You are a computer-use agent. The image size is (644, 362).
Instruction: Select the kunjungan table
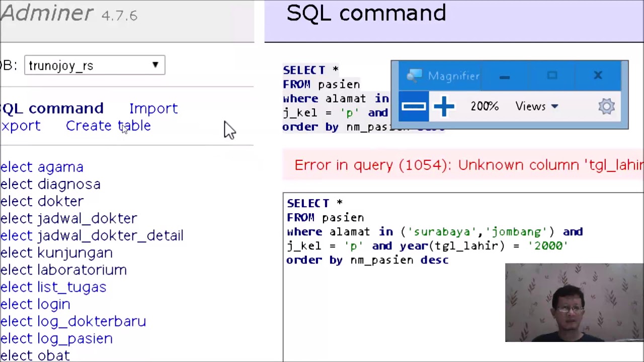(75, 253)
